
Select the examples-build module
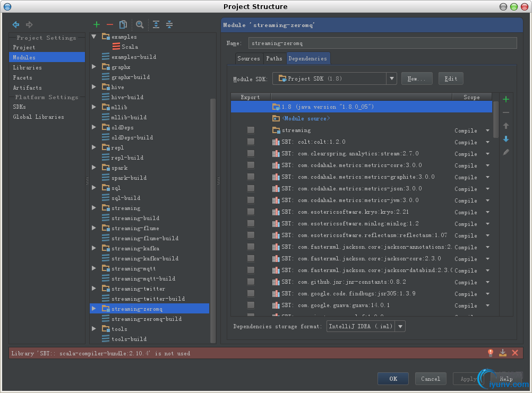tap(129, 57)
